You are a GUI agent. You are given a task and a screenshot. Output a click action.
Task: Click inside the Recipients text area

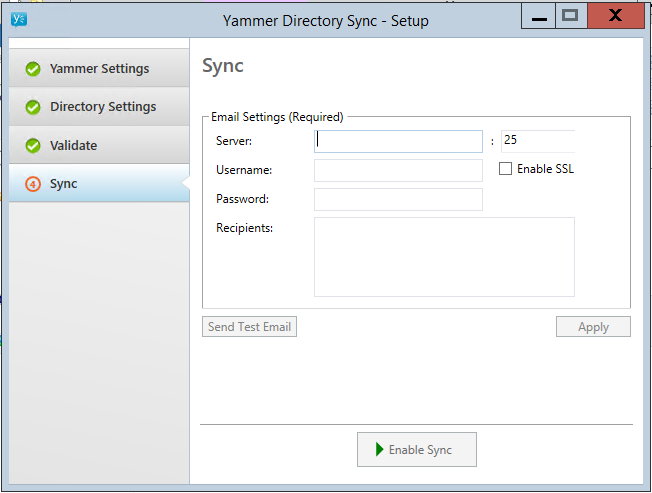[444, 257]
